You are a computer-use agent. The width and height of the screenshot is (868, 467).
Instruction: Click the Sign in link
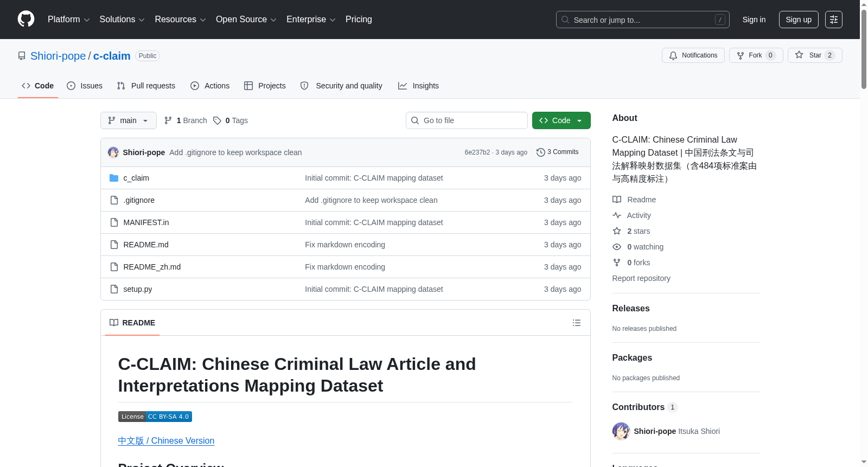(754, 20)
